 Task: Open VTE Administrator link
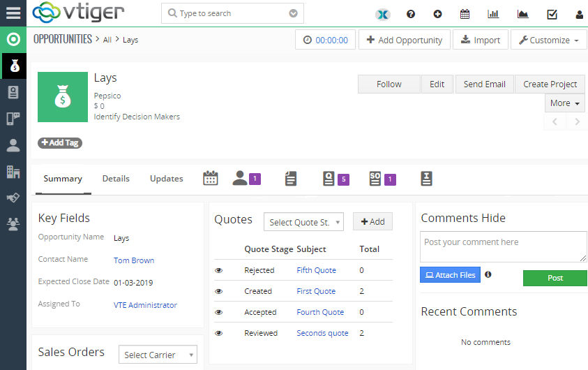(x=145, y=305)
